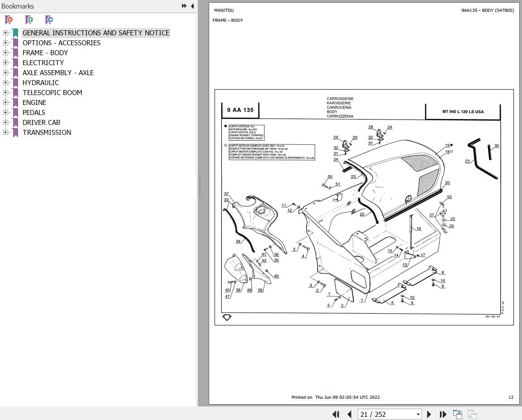This screenshot has width=522, height=420.
Task: Click the double-arrow bookmarks panel options icon
Action: pyautogui.click(x=184, y=6)
